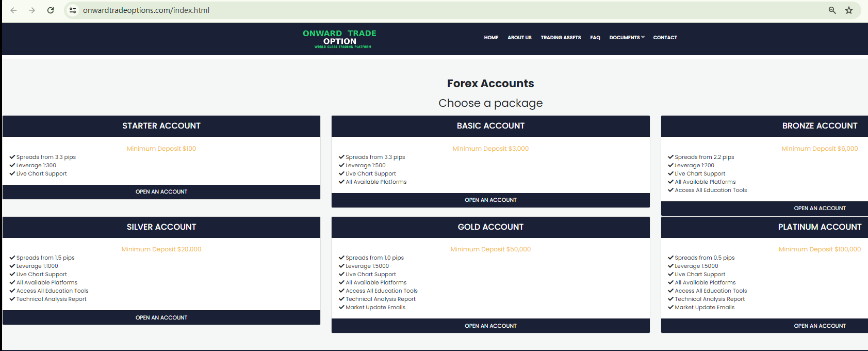Screen dimensions: 868x351
Task: Reload the page with refresh icon
Action: [51, 10]
